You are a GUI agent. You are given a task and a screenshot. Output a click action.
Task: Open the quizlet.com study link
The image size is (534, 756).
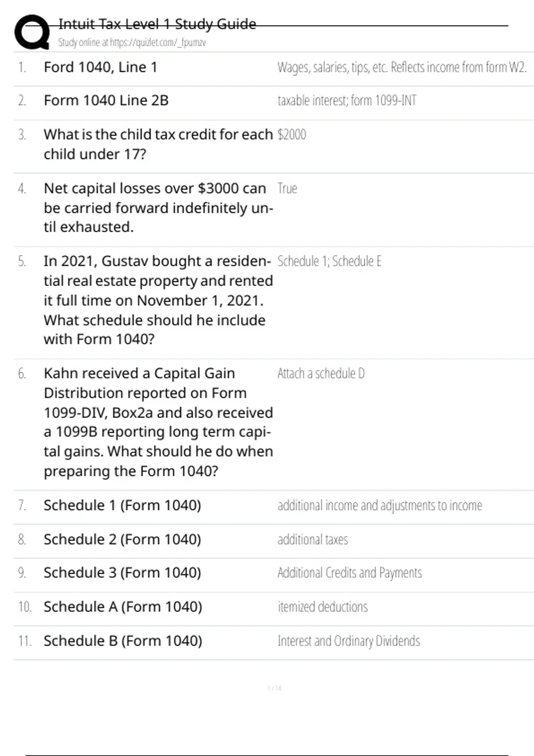click(x=132, y=43)
